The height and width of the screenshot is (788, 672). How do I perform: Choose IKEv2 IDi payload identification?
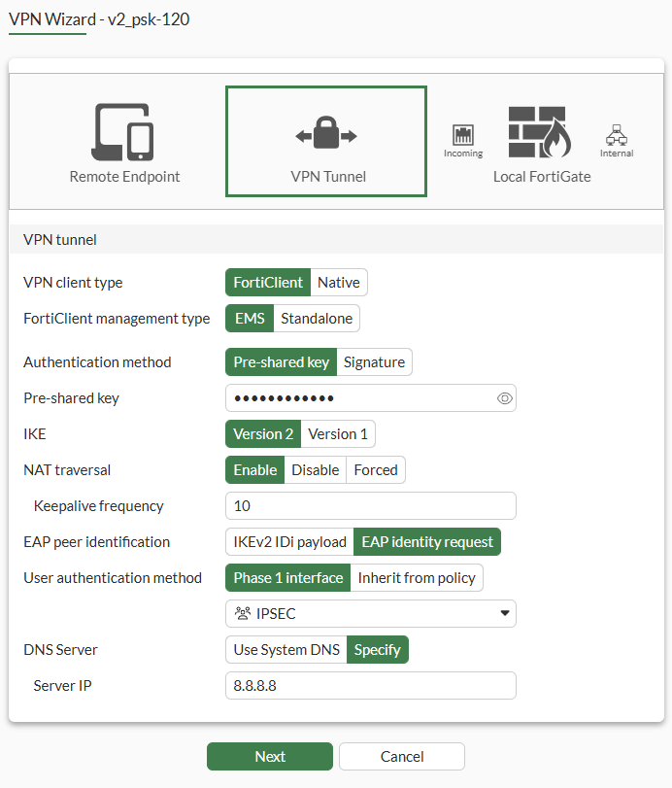click(289, 542)
